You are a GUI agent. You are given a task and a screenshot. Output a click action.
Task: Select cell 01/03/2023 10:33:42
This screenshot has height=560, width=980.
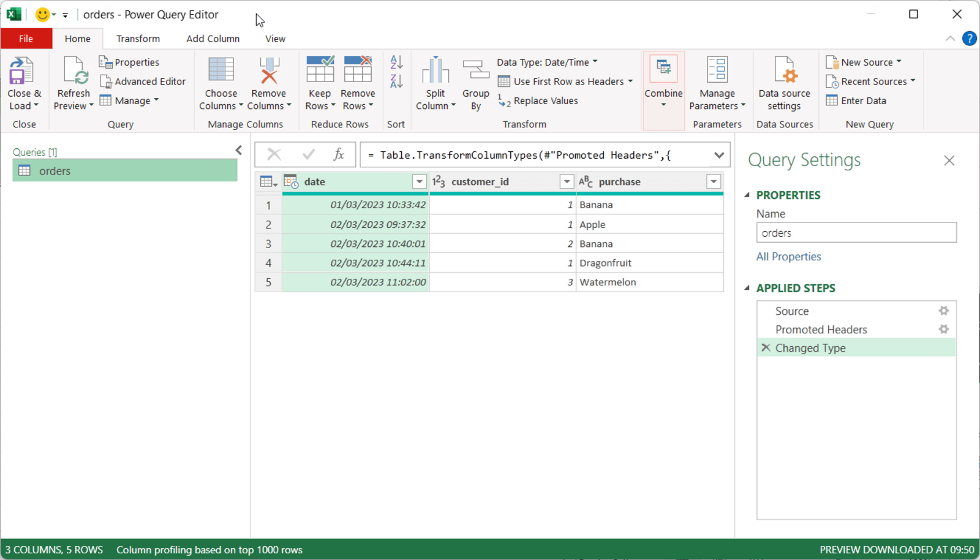click(356, 205)
